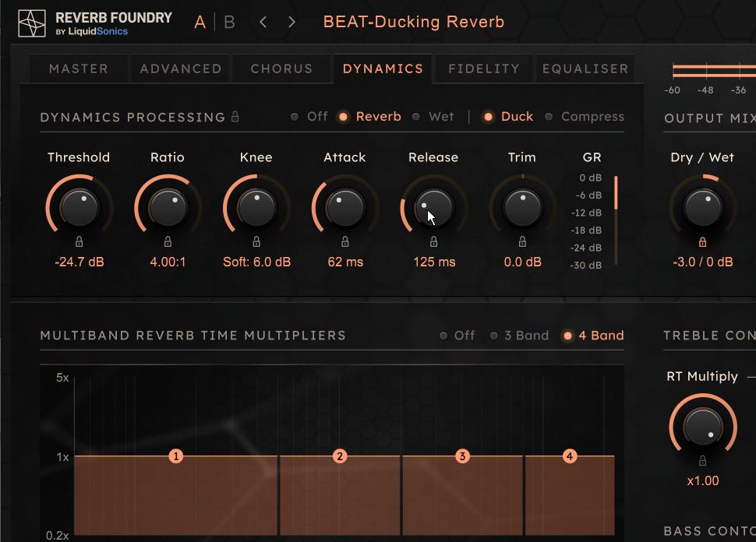The height and width of the screenshot is (542, 756).
Task: Choose Compress dynamics mode
Action: pyautogui.click(x=585, y=117)
